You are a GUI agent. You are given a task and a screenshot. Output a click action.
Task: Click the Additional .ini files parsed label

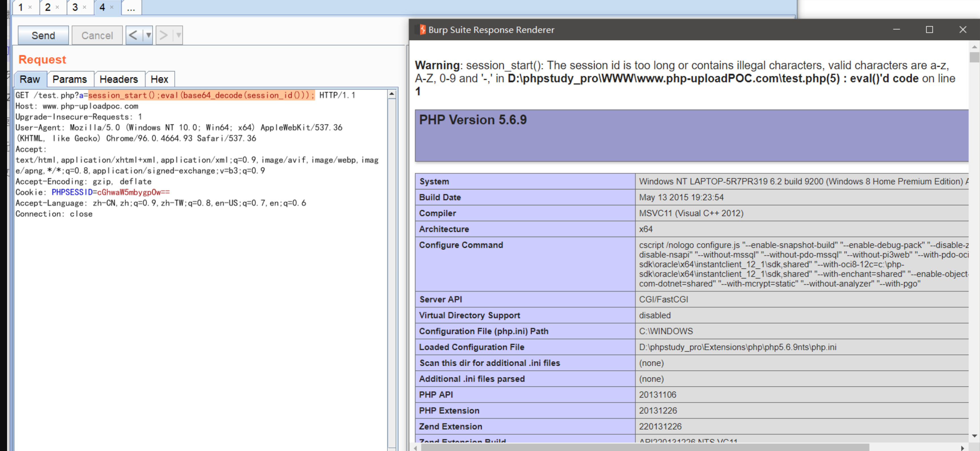472,379
